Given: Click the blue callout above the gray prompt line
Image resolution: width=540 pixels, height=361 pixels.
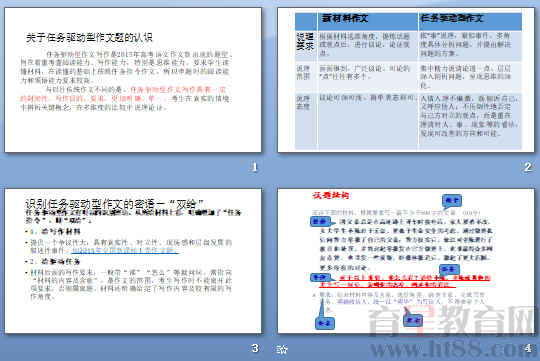Looking at the screenshot, I should point(452,201).
